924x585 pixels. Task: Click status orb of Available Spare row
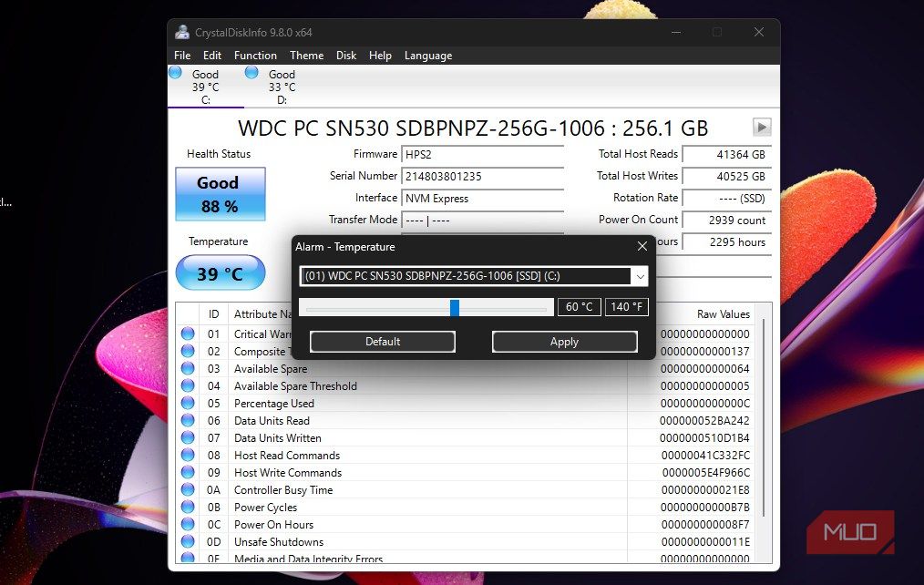tap(188, 368)
